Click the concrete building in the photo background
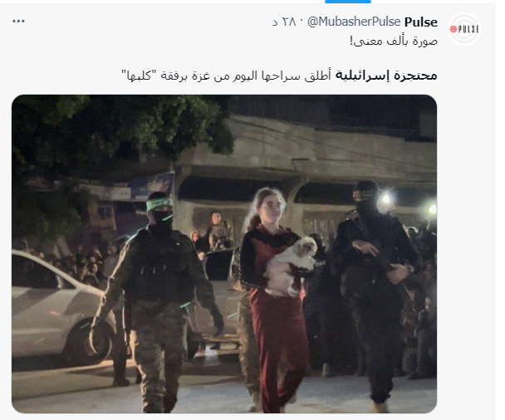Image resolution: width=505 pixels, height=420 pixels. pos(306,161)
